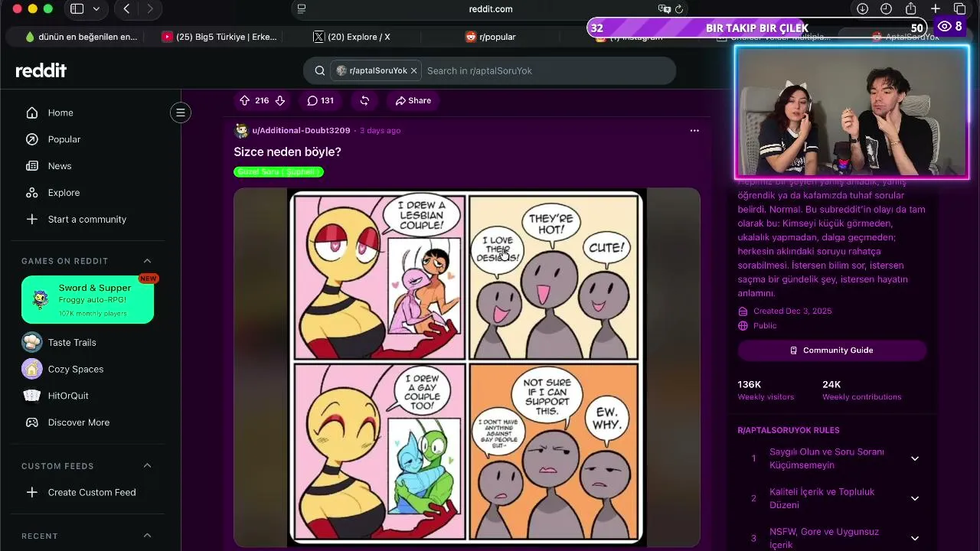This screenshot has height=551, width=980.
Task: Open u/Additional-Doubt3209's profile avatar
Action: [x=241, y=131]
